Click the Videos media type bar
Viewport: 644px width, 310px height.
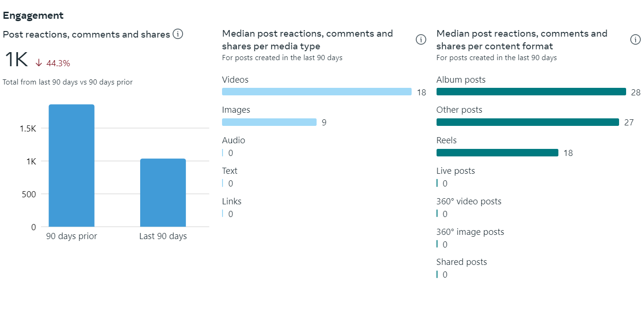click(317, 92)
